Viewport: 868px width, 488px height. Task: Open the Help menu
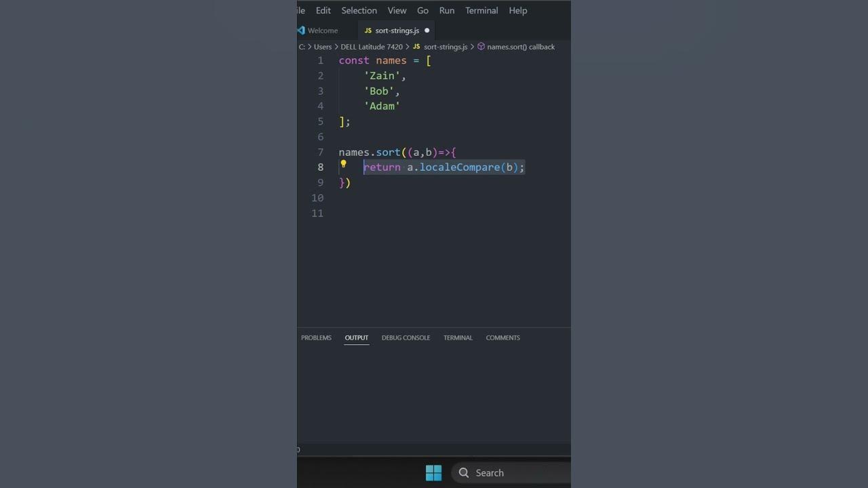click(517, 10)
